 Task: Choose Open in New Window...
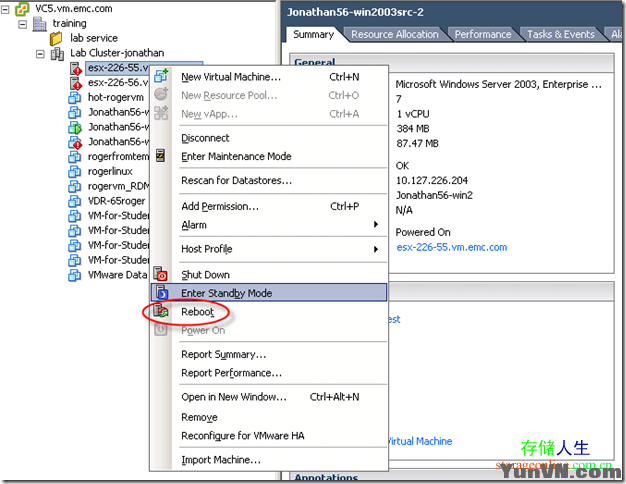(x=269, y=397)
